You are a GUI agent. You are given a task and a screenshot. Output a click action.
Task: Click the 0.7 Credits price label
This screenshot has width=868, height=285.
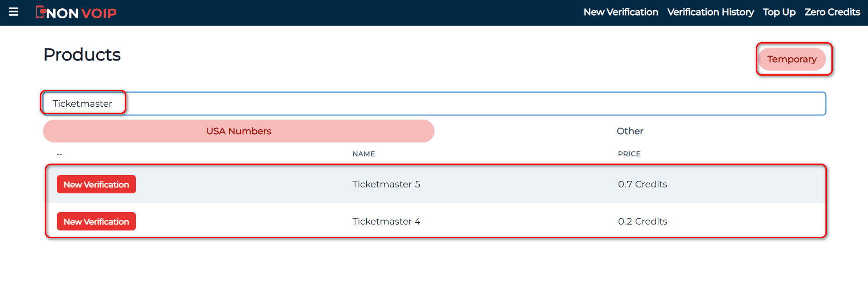(643, 184)
